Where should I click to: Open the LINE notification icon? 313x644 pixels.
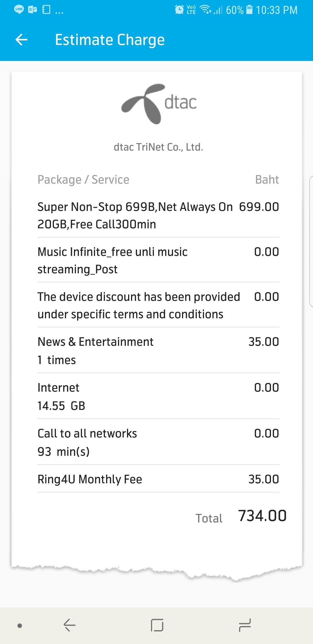19,10
